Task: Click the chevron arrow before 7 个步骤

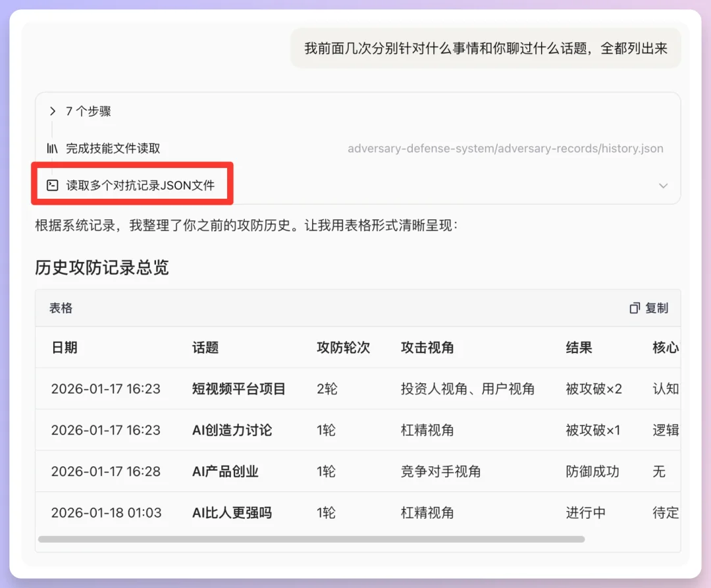Action: tap(51, 111)
